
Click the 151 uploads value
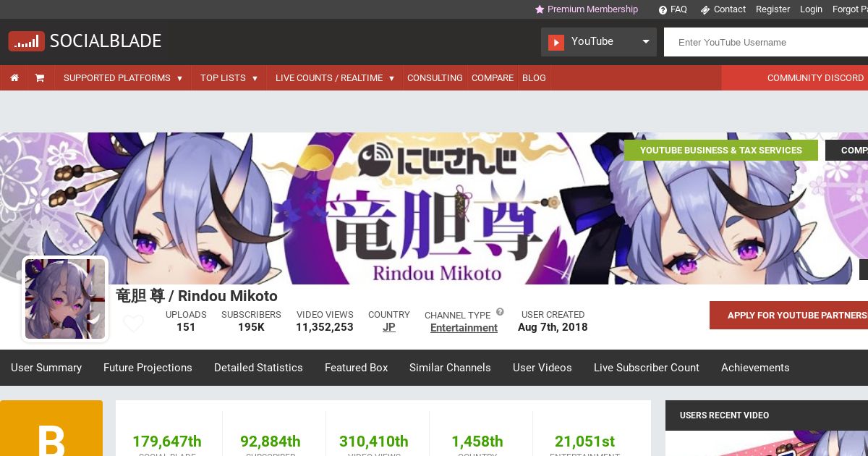(186, 327)
